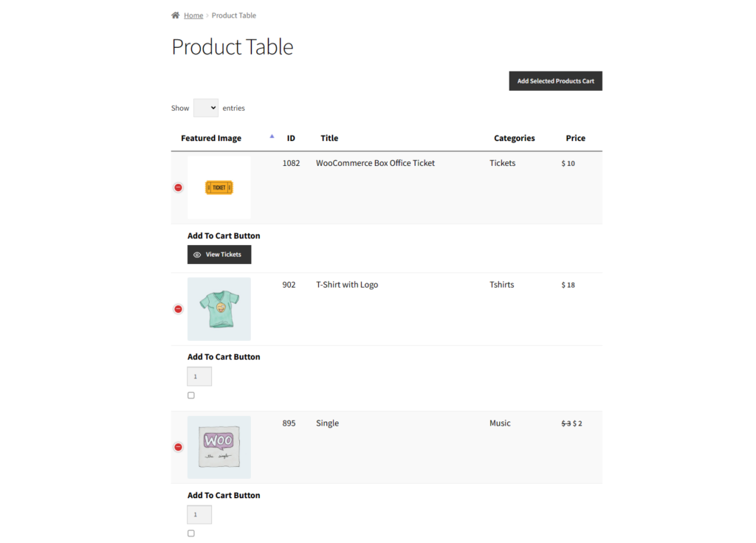
Task: Open the show entries dropdown
Action: point(206,108)
